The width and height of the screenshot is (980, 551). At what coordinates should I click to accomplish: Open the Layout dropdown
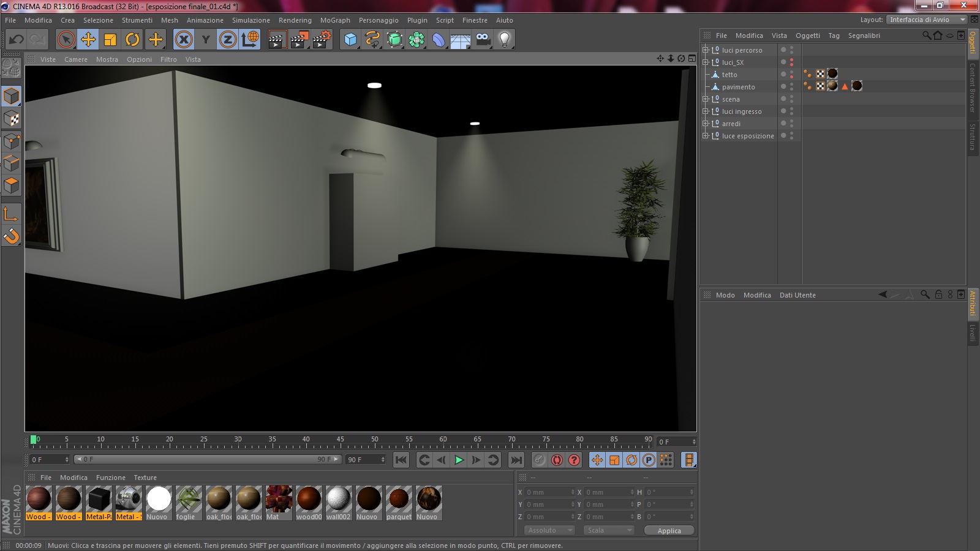tap(927, 20)
